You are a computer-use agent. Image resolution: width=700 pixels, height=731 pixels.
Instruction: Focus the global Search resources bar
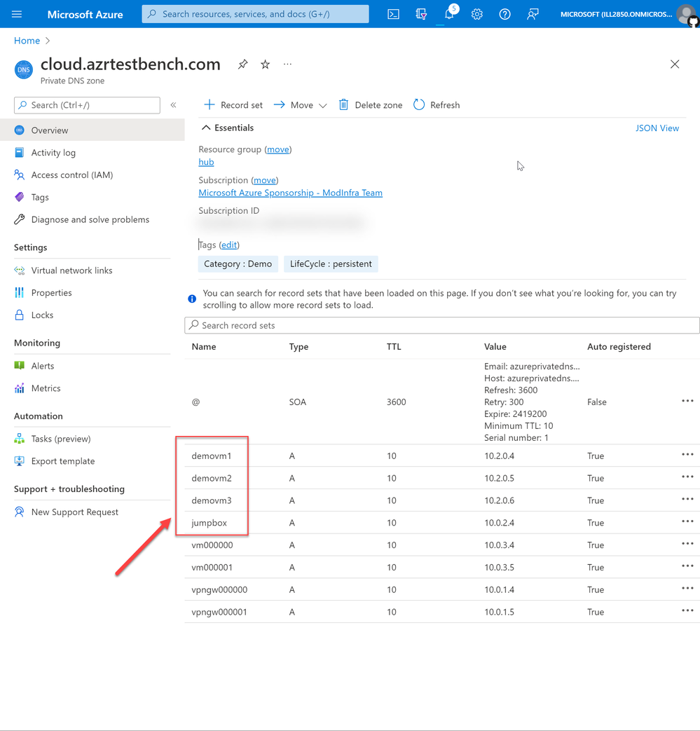pyautogui.click(x=255, y=14)
